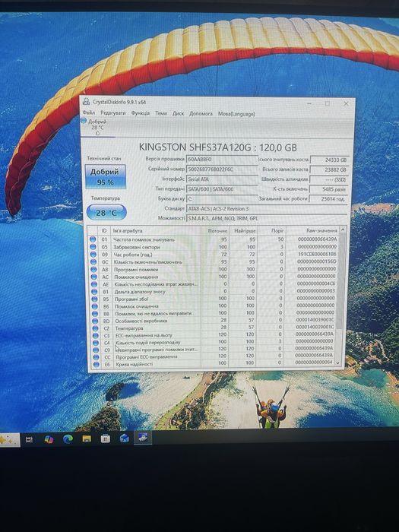Open the Файл menu
399x532 pixels.
click(x=89, y=112)
